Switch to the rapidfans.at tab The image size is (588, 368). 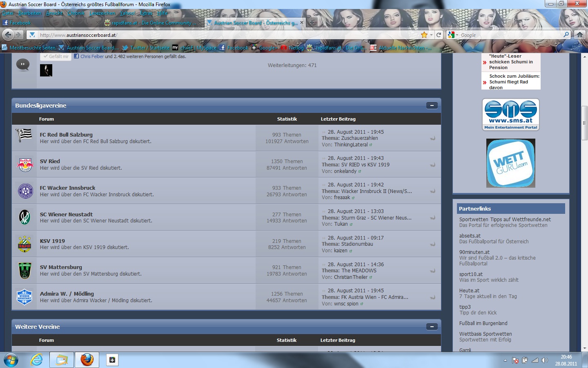click(152, 23)
